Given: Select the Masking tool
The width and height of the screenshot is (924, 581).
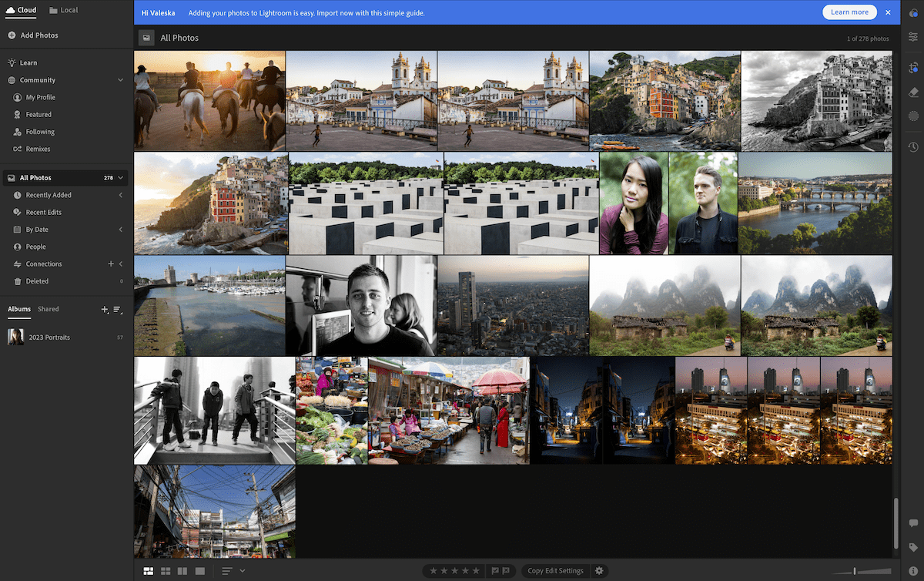Looking at the screenshot, I should [x=913, y=116].
